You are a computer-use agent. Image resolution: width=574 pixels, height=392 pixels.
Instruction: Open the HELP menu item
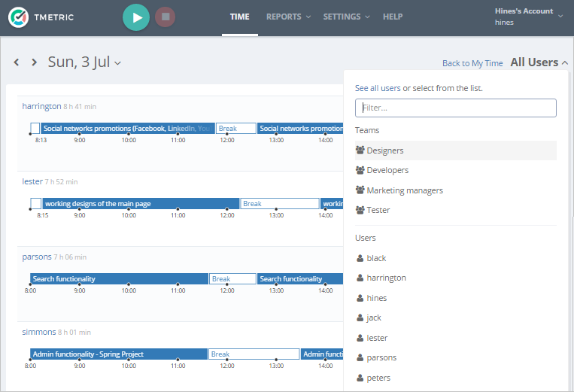coord(393,17)
